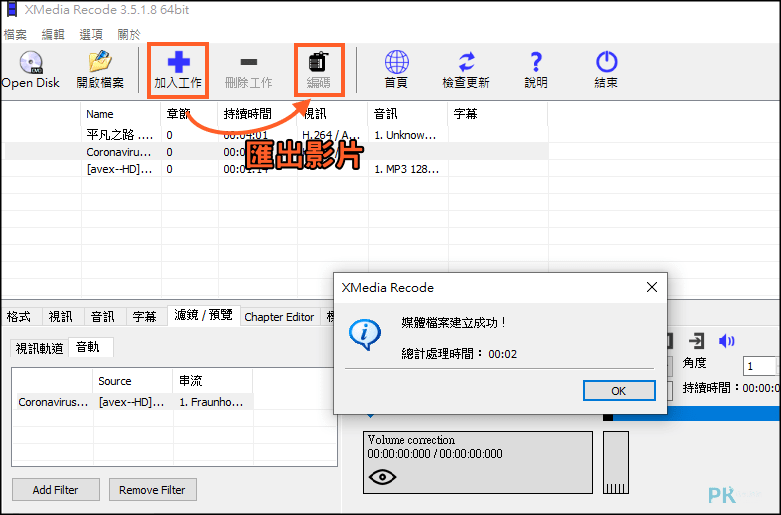Open the 檔案 menu

click(x=15, y=34)
